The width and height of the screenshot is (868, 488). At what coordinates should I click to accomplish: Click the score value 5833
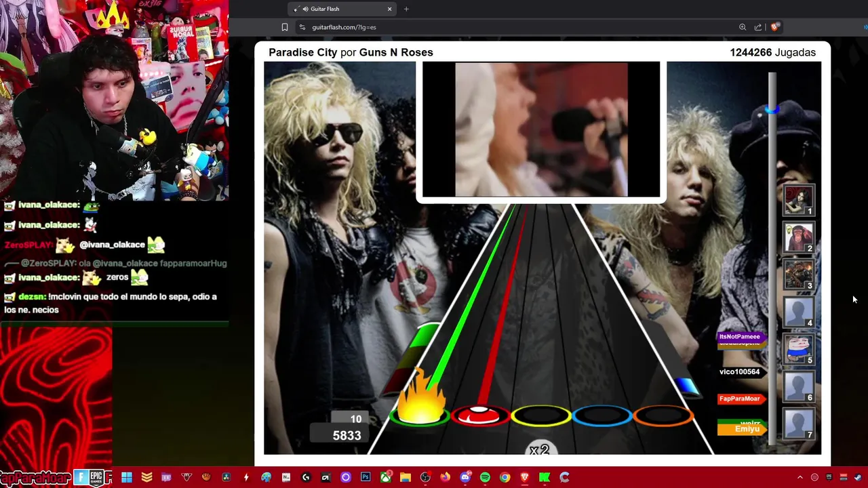[347, 436]
